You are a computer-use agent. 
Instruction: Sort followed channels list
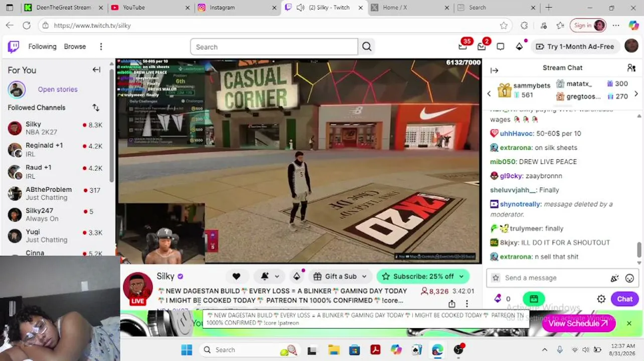coord(96,107)
